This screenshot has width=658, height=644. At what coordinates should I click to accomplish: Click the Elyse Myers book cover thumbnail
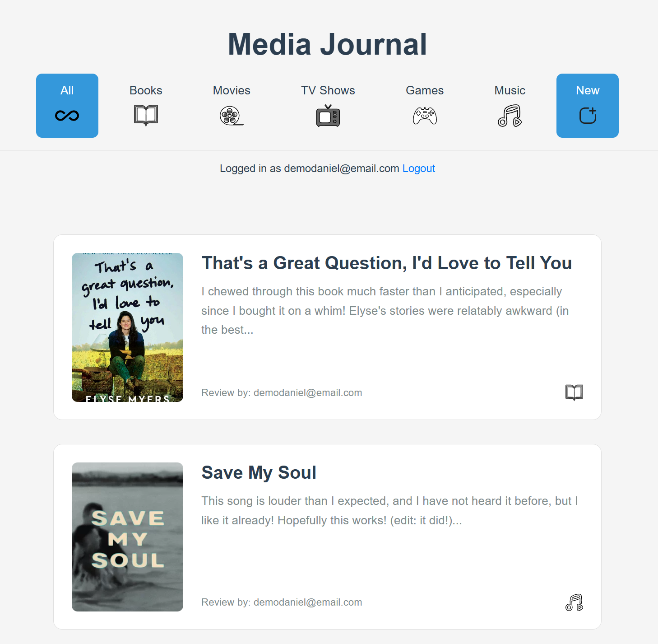[x=127, y=327]
